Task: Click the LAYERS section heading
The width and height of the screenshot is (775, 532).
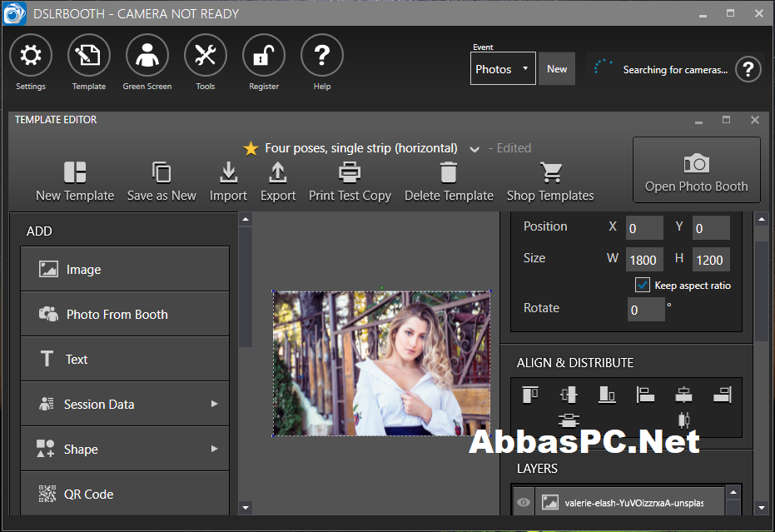Action: tap(537, 468)
